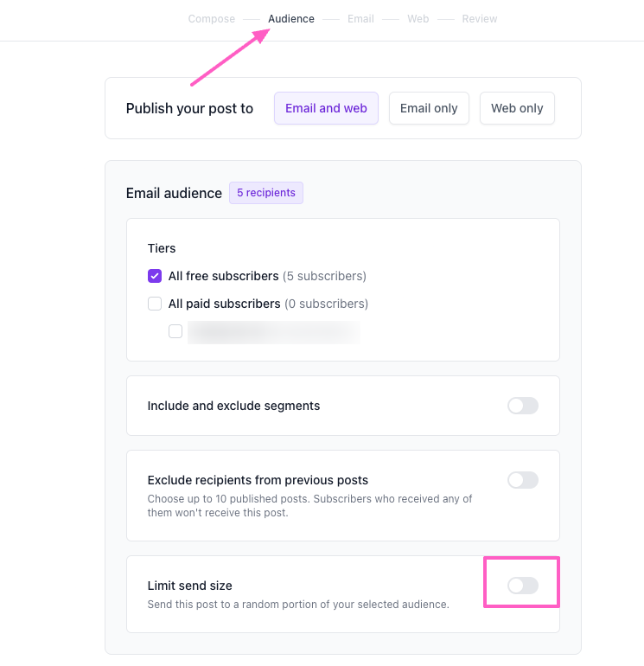Switch to the Email step
Viewport: 644px width, 666px height.
pyautogui.click(x=360, y=19)
